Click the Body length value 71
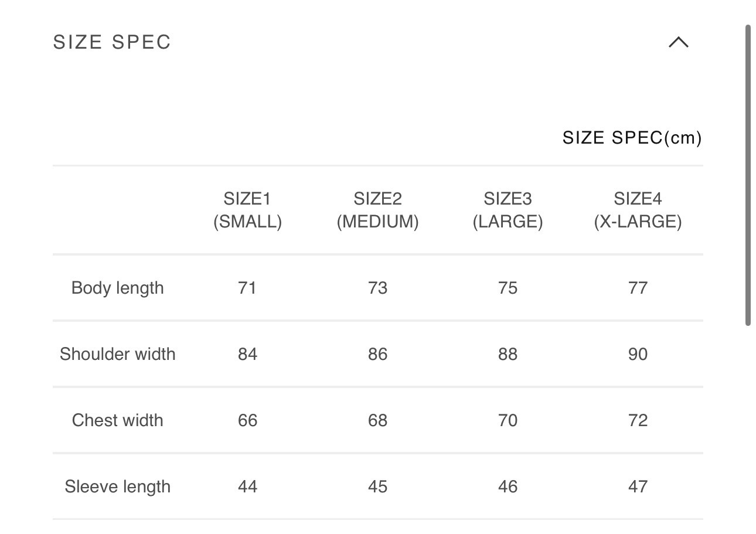 pos(247,288)
